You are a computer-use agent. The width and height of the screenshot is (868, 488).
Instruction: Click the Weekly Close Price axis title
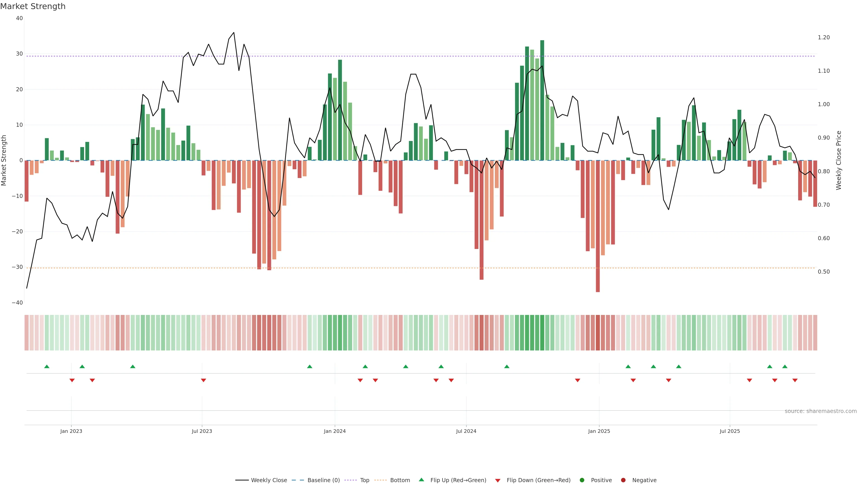pyautogui.click(x=839, y=160)
